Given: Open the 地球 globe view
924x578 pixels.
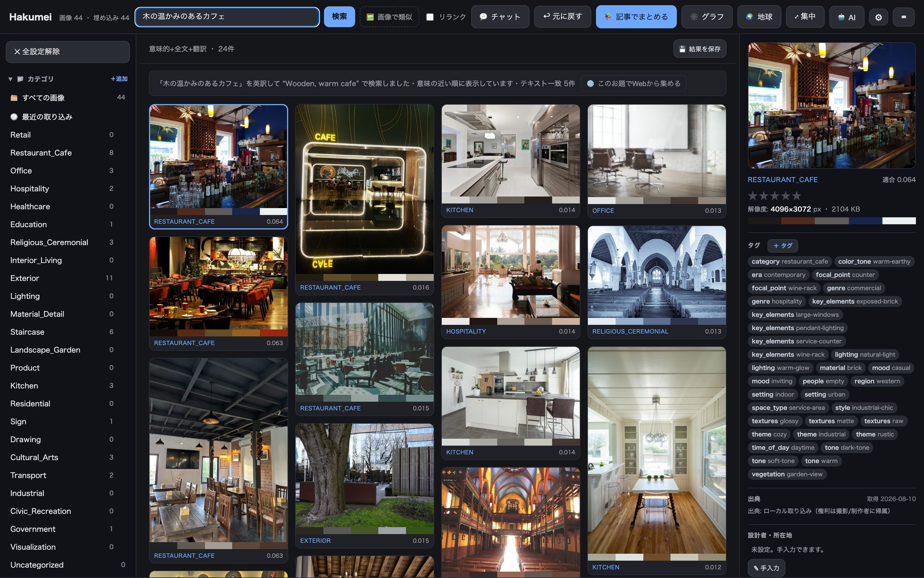Looking at the screenshot, I should tap(759, 17).
